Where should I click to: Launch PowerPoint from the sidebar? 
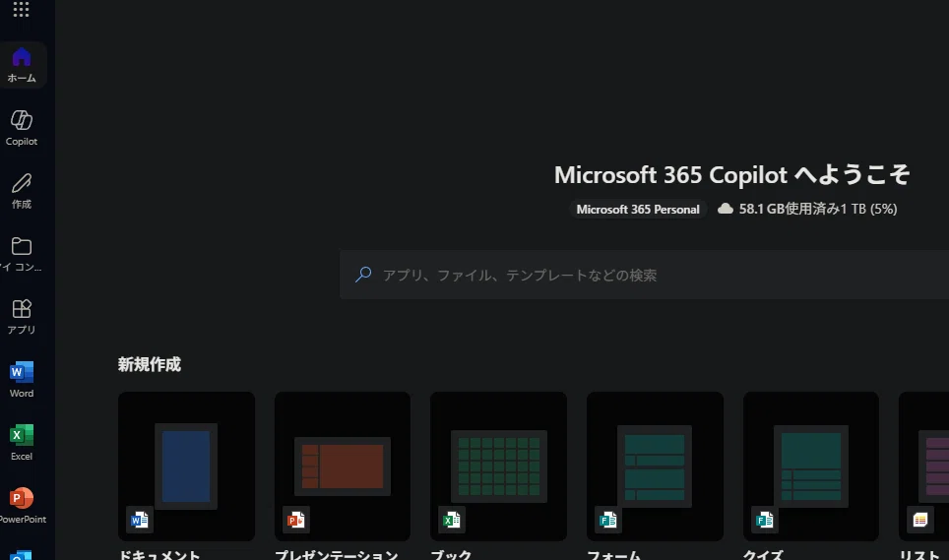click(x=22, y=506)
